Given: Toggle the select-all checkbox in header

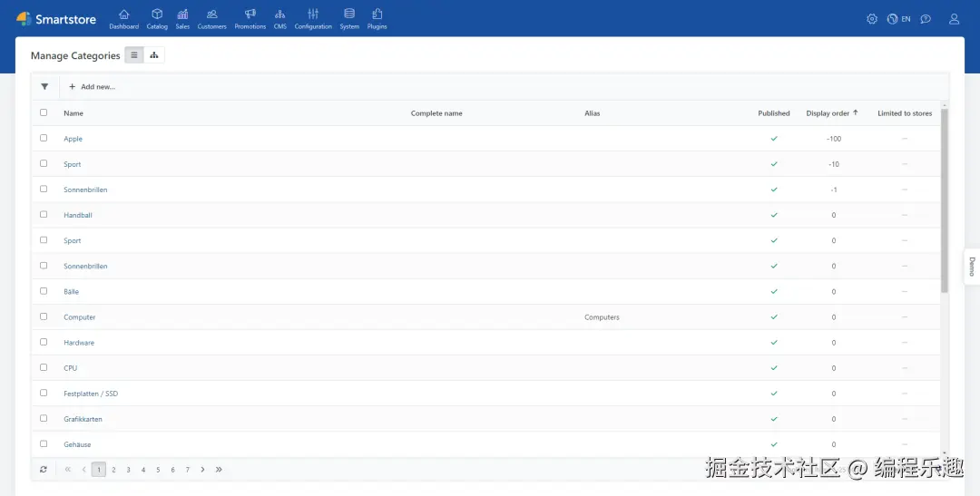Looking at the screenshot, I should [x=44, y=112].
